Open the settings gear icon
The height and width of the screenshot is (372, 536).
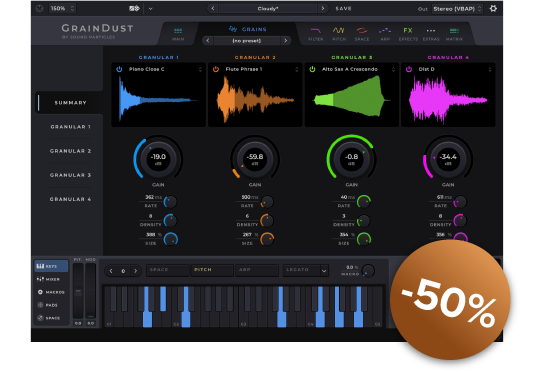pyautogui.click(x=493, y=9)
